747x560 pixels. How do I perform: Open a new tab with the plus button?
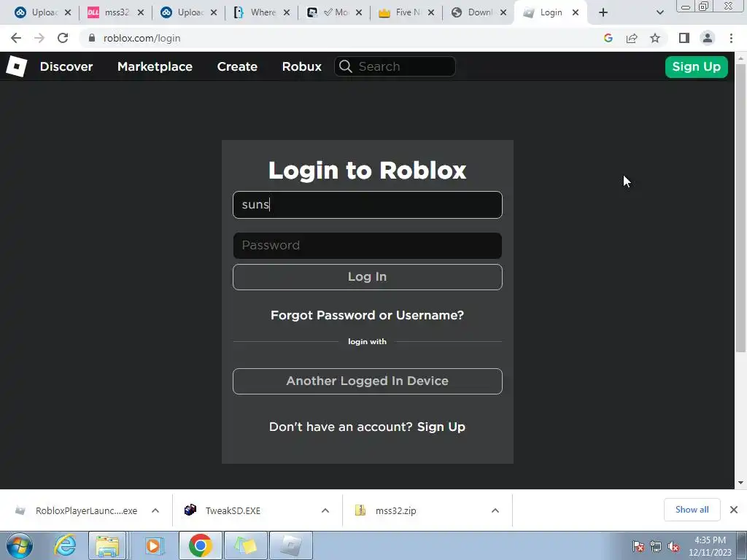pyautogui.click(x=603, y=12)
